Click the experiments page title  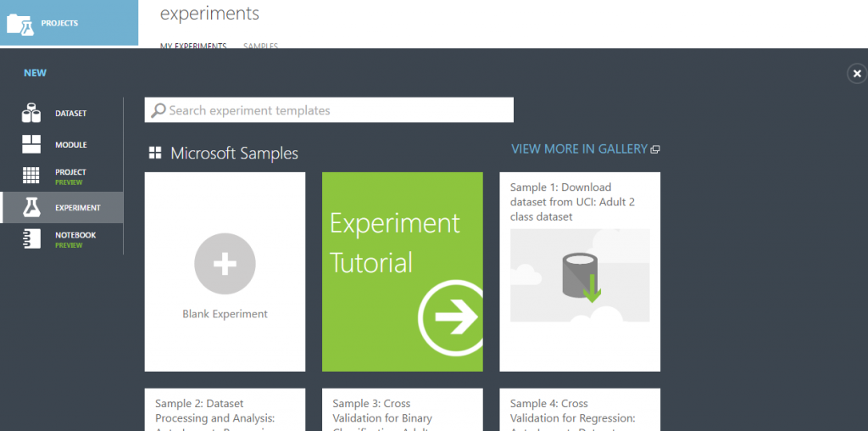(x=209, y=14)
